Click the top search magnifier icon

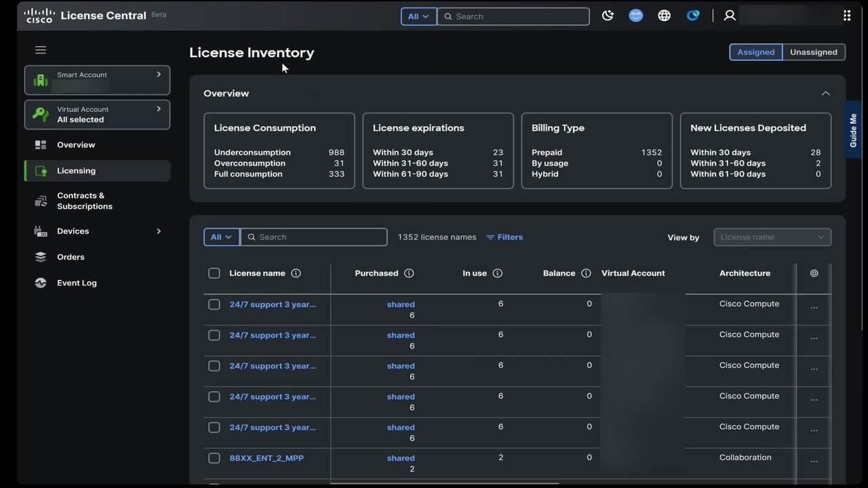tap(448, 16)
